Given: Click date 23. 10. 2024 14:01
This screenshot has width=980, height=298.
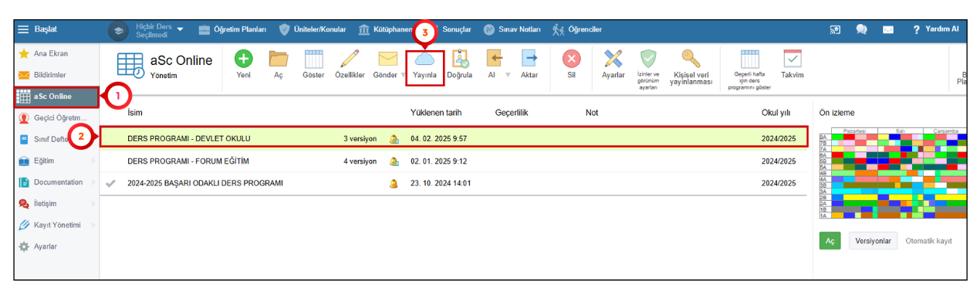Looking at the screenshot, I should click(441, 184).
